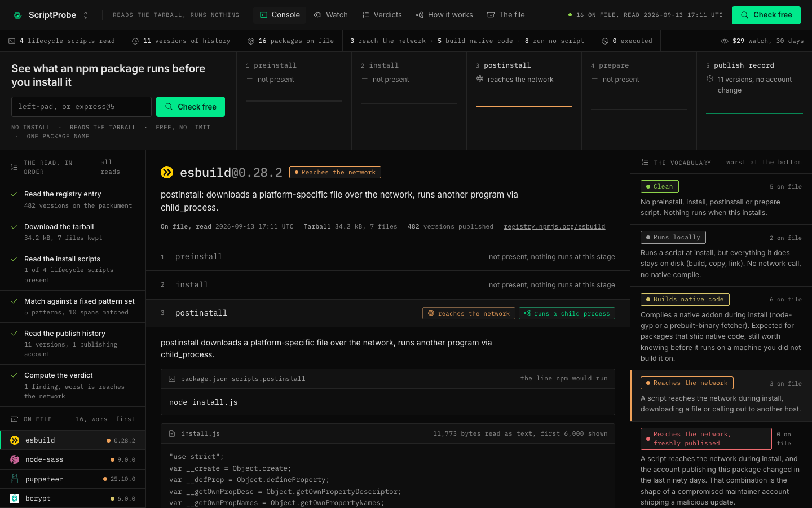The width and height of the screenshot is (812, 508).
Task: Click checkmark for Match against a fixed pattern set
Action: point(14,301)
